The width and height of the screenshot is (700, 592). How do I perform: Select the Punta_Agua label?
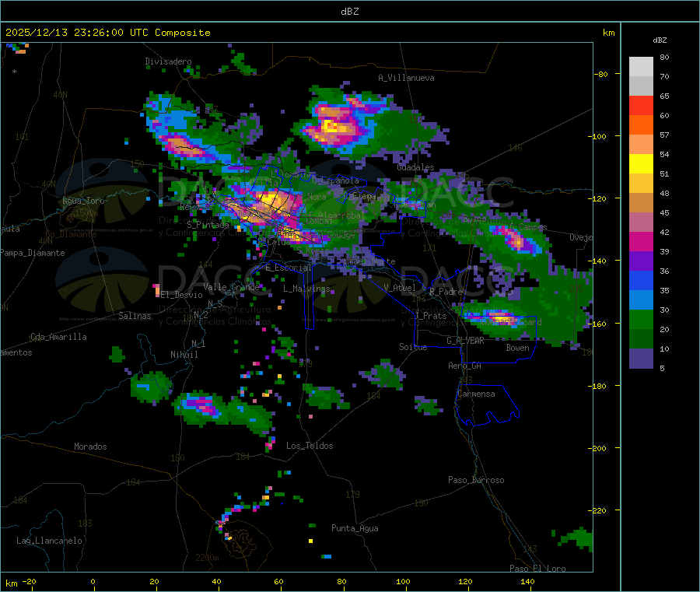coord(355,528)
